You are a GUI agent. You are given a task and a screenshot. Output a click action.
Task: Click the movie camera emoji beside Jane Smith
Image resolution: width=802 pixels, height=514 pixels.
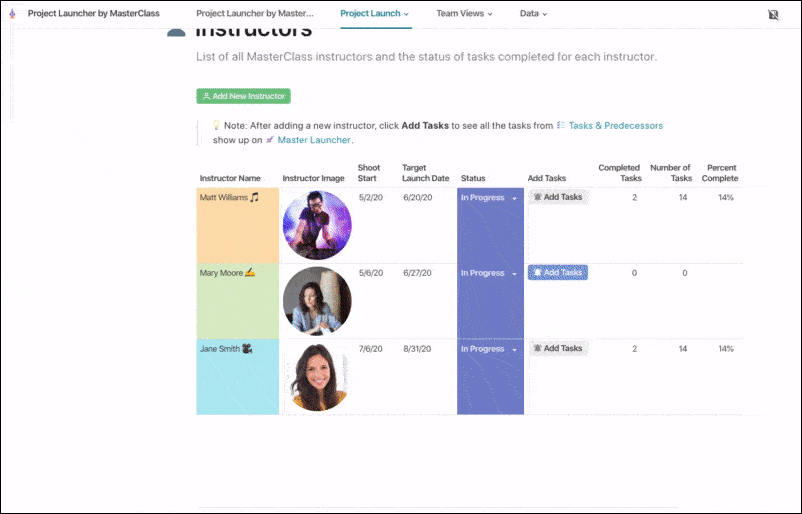pos(247,348)
